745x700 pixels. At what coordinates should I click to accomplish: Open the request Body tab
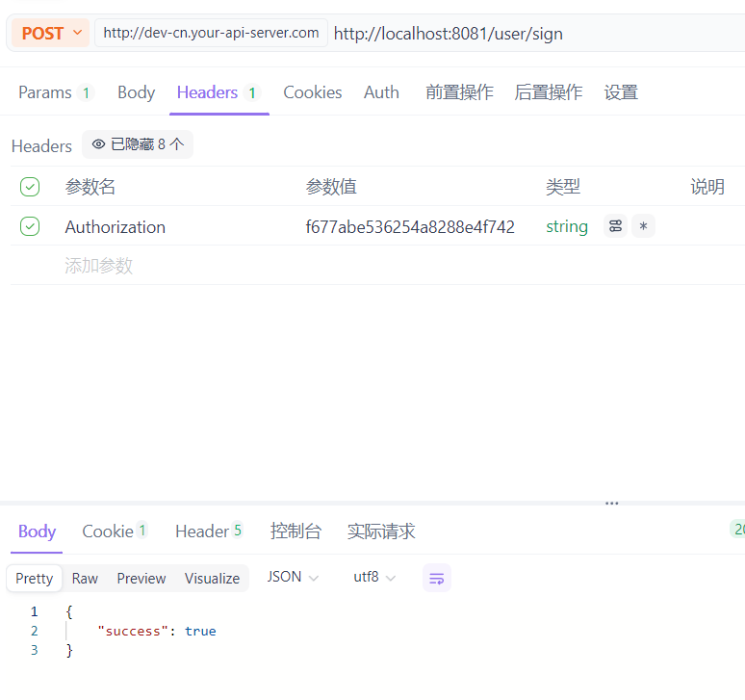[x=136, y=92]
